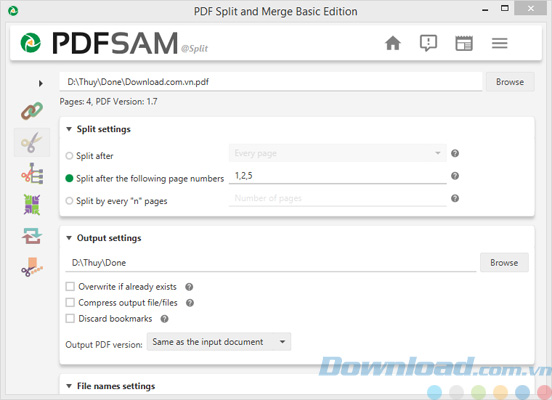Click the output folder path field

[270, 263]
